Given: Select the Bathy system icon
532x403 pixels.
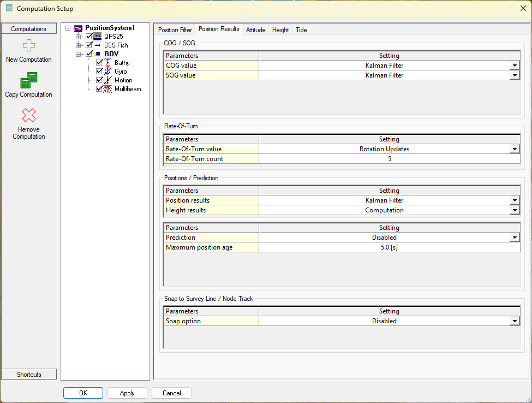Looking at the screenshot, I should [108, 63].
